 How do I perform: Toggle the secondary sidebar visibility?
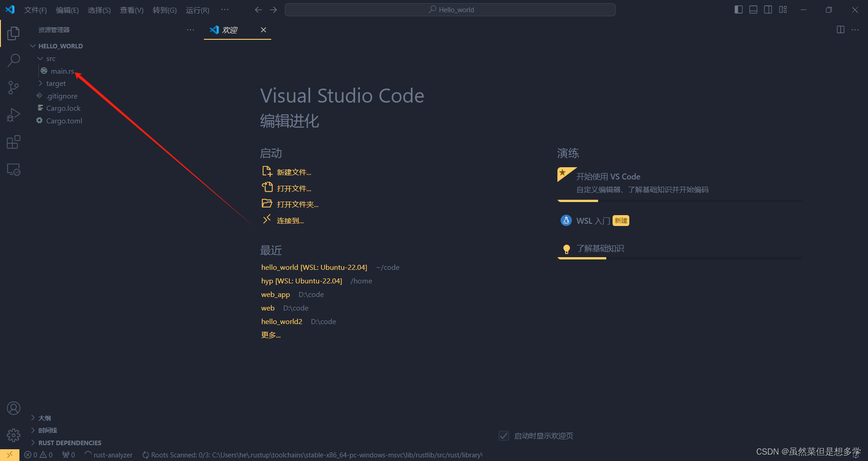click(768, 9)
